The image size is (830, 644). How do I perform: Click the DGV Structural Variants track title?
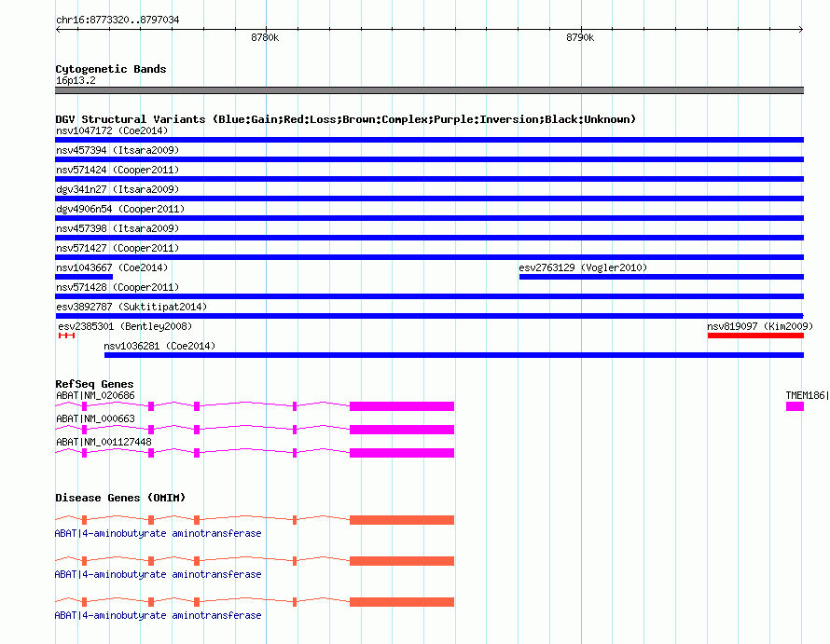tap(345, 119)
